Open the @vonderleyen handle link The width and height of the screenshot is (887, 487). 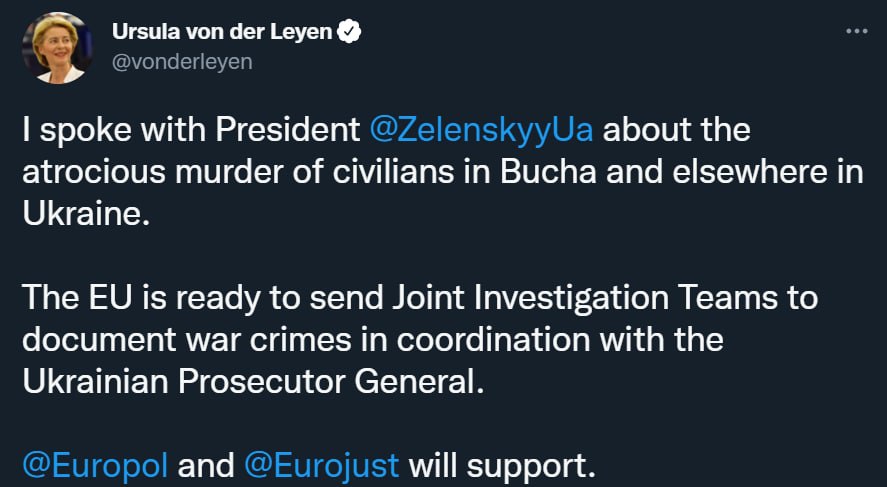point(182,62)
